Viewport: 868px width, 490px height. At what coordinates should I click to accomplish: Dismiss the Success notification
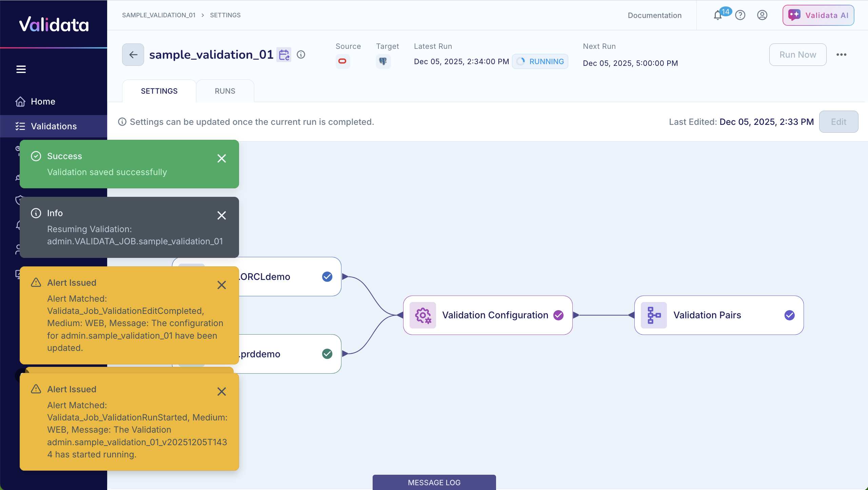pos(221,158)
